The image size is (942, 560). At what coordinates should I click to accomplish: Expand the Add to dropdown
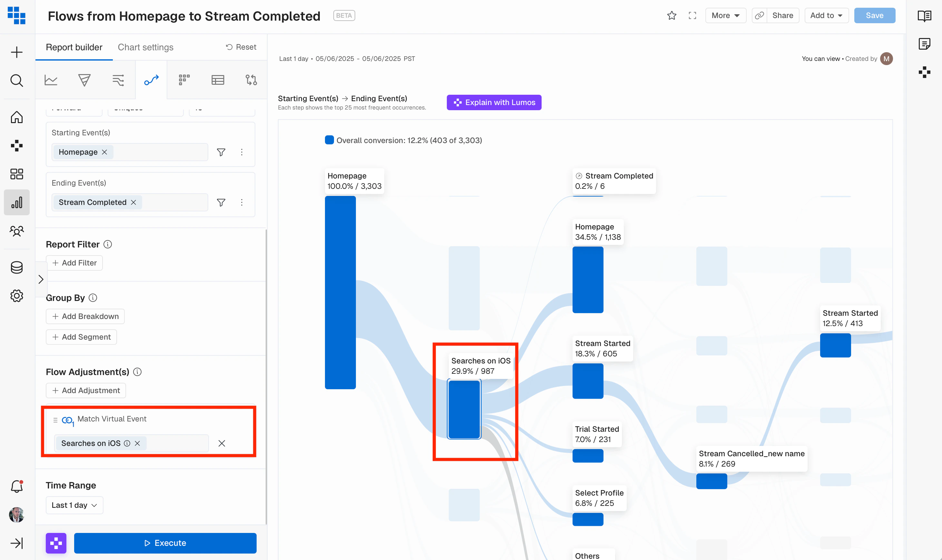[826, 15]
